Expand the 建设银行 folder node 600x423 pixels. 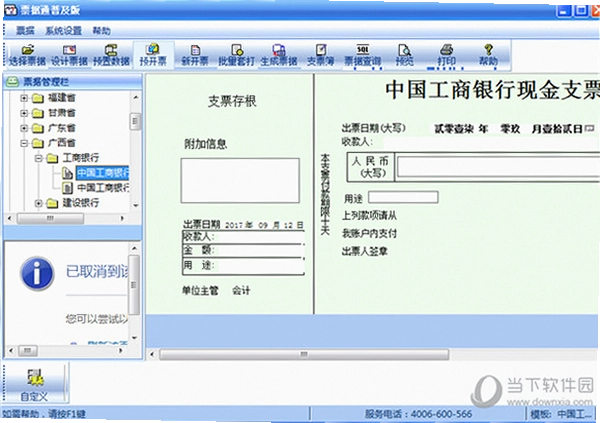click(x=38, y=203)
